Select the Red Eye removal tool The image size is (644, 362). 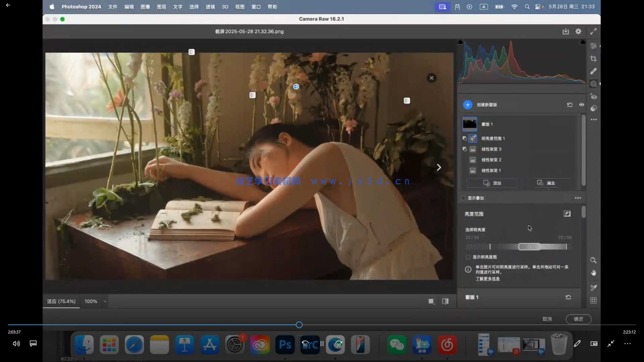coord(593,97)
